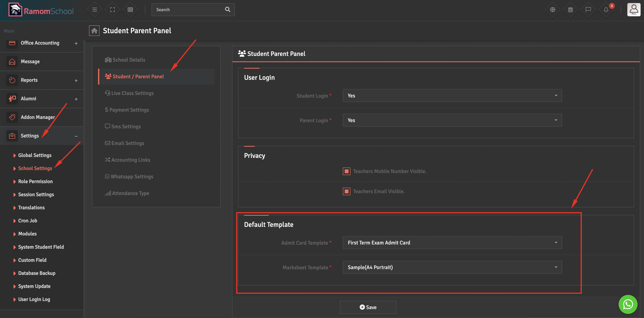This screenshot has width=644, height=318.
Task: Open Whatsapp Settings tab
Action: point(156,177)
